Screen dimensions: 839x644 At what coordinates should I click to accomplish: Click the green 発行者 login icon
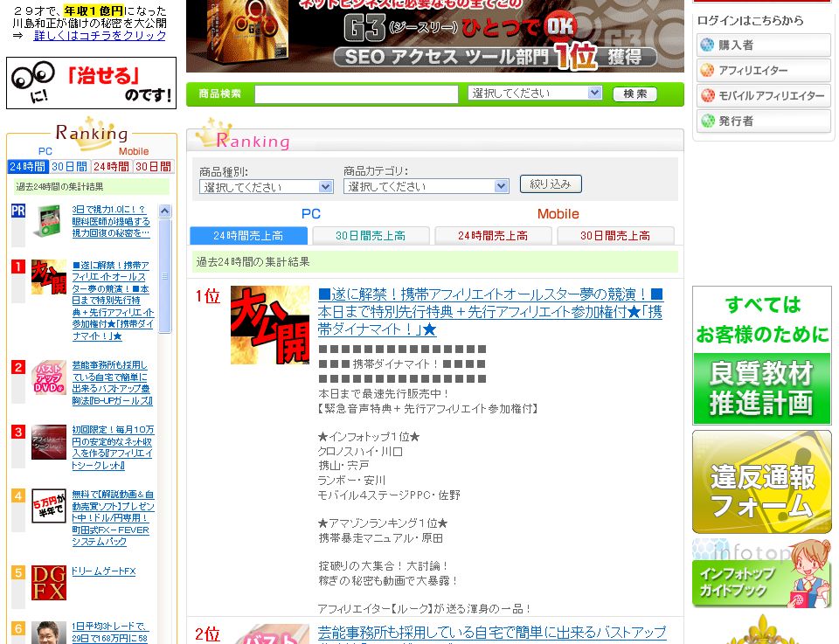(x=707, y=121)
